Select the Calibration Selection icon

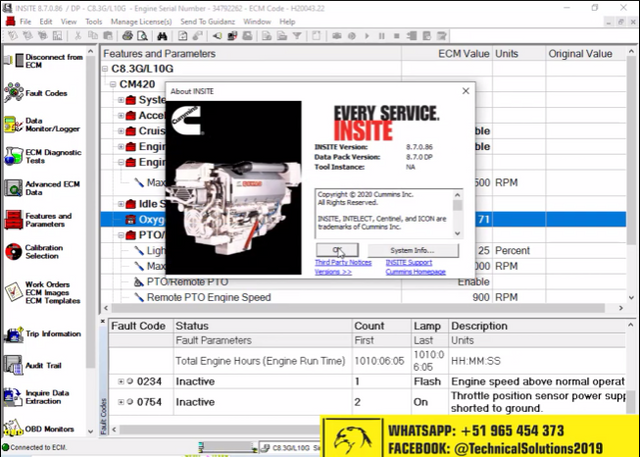[13, 253]
